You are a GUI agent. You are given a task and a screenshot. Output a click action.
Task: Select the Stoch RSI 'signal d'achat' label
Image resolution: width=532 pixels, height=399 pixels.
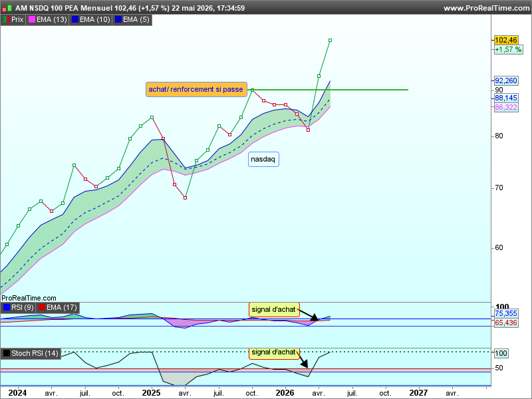coord(274,353)
